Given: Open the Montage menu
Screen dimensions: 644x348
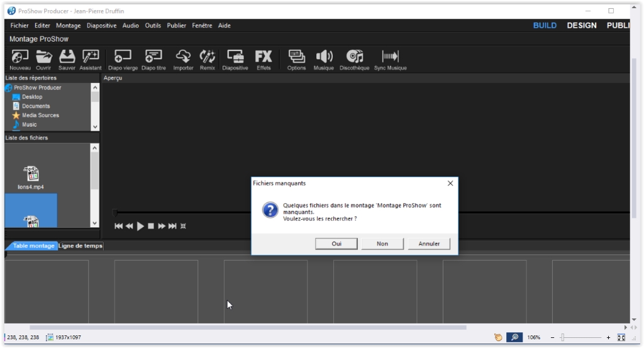Looking at the screenshot, I should pos(68,25).
